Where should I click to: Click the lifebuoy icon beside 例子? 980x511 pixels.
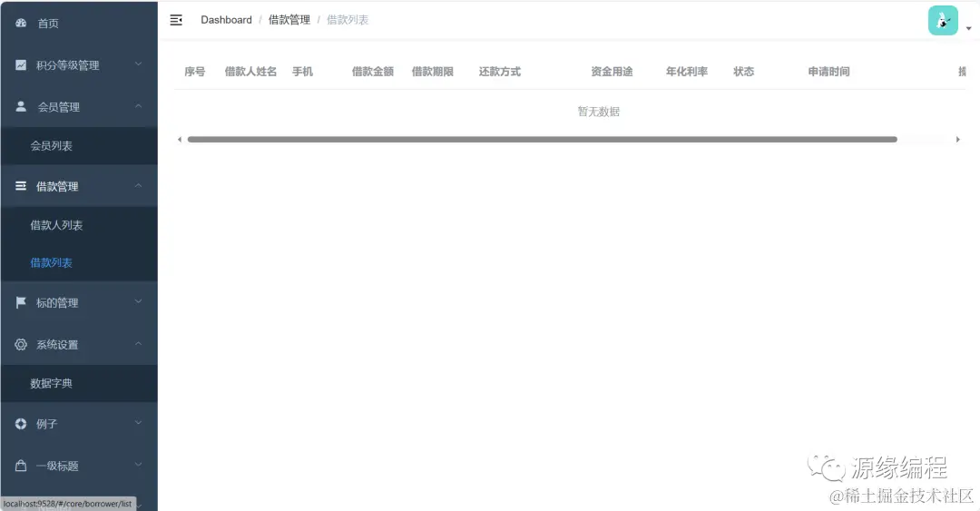pos(21,424)
